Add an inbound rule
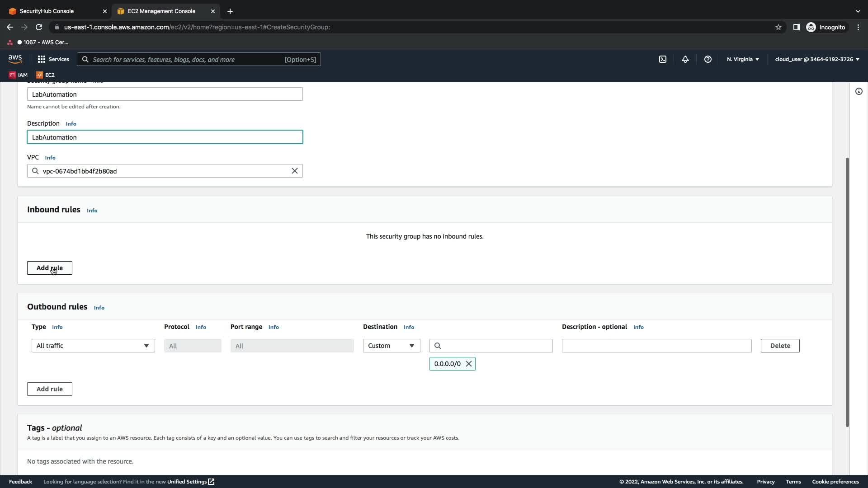This screenshot has height=488, width=868. point(50,268)
